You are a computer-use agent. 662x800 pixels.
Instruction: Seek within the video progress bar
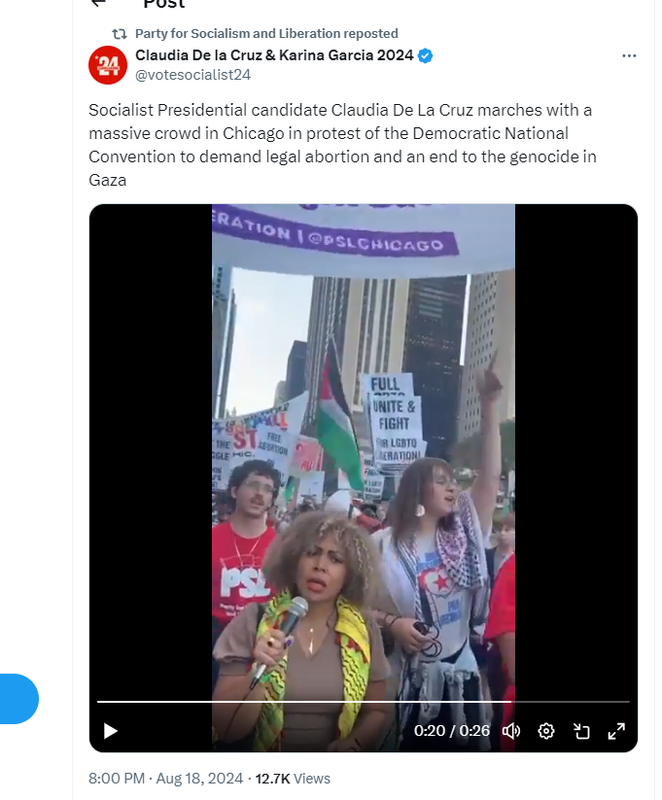363,702
